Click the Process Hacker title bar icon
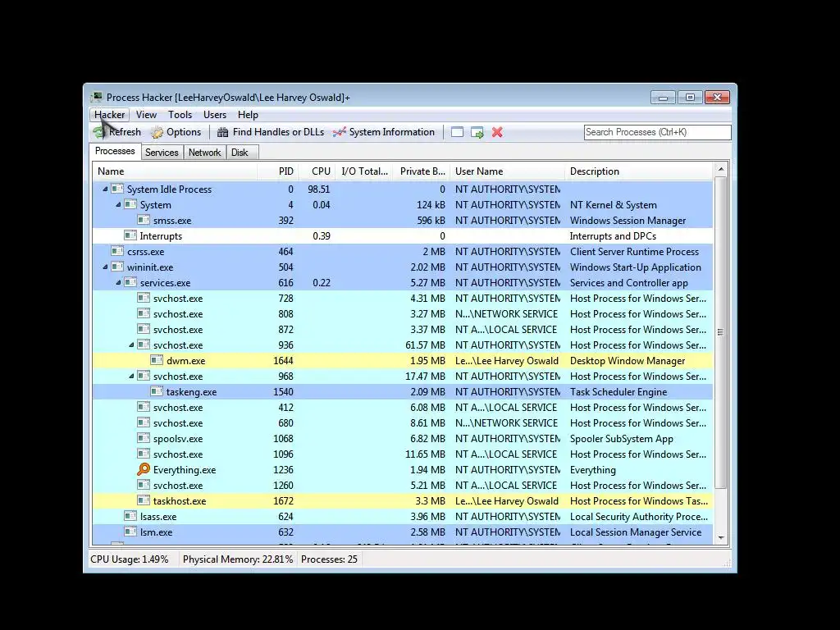Viewport: 840px width, 630px height. pyautogui.click(x=97, y=97)
